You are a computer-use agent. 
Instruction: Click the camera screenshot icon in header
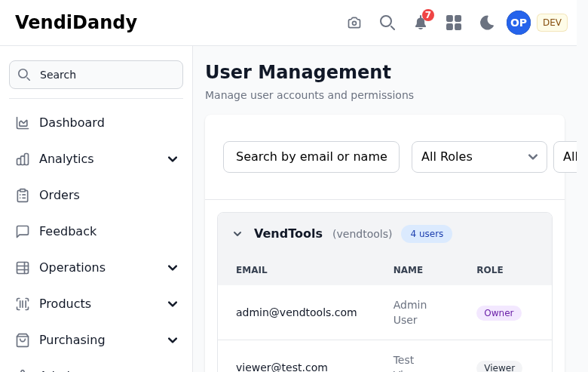[x=354, y=23]
